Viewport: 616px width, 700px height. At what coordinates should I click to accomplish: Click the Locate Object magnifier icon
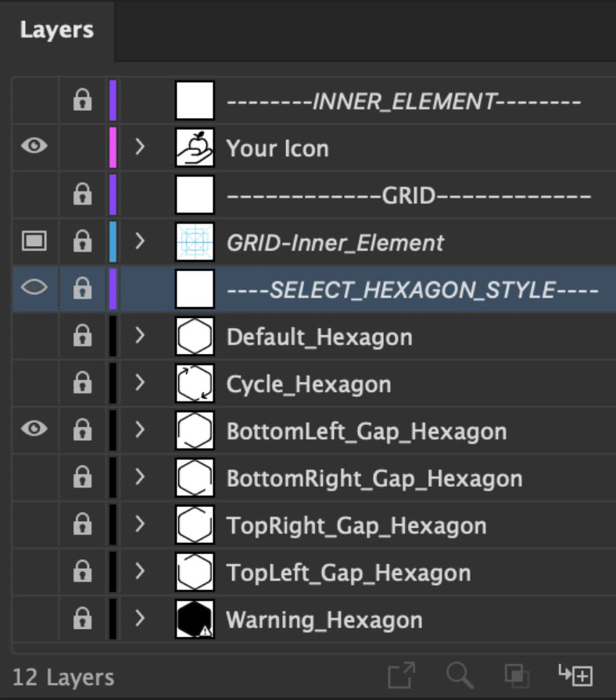pyautogui.click(x=460, y=676)
